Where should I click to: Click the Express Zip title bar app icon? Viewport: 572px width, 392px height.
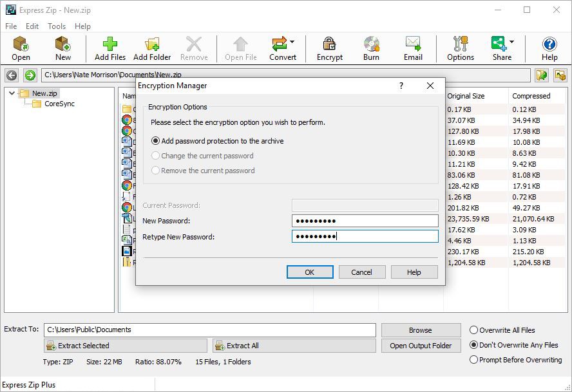pos(10,10)
